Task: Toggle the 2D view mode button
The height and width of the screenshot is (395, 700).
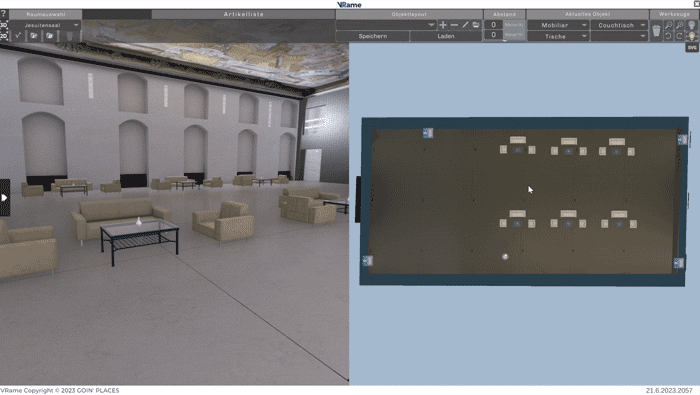Action: click(4, 36)
